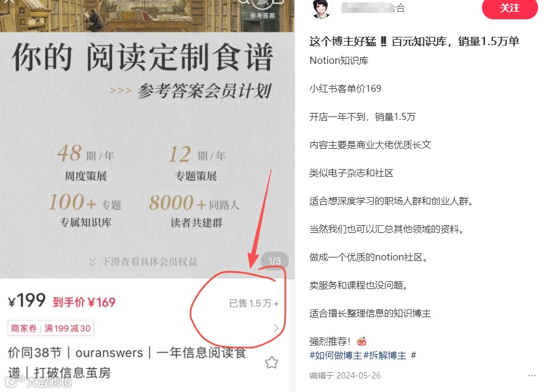Click the 商家券 满199减30 coupon tag
The height and width of the screenshot is (392, 548).
pyautogui.click(x=51, y=328)
